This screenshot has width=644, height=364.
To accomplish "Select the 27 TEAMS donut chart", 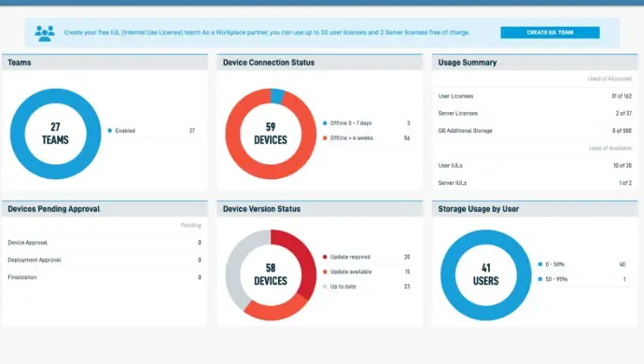I will (x=55, y=133).
